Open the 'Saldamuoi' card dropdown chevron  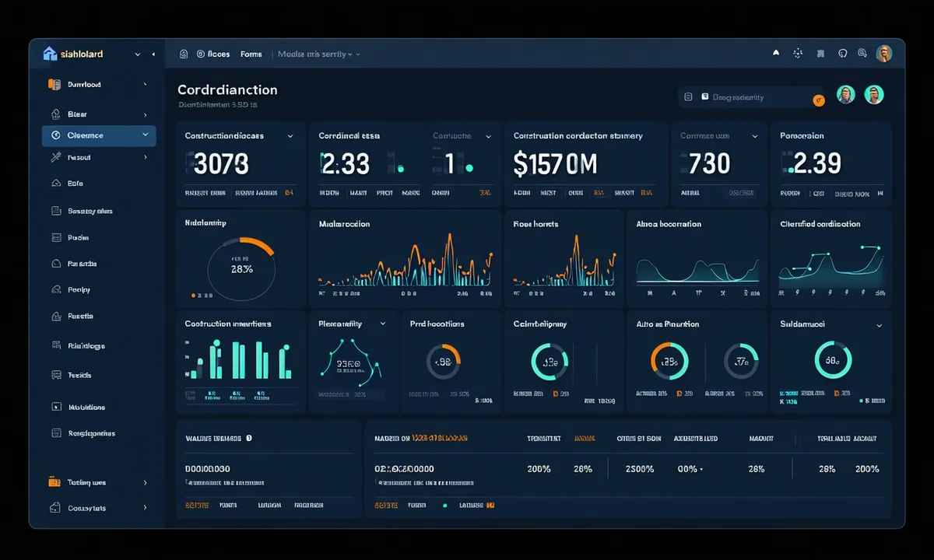point(879,325)
